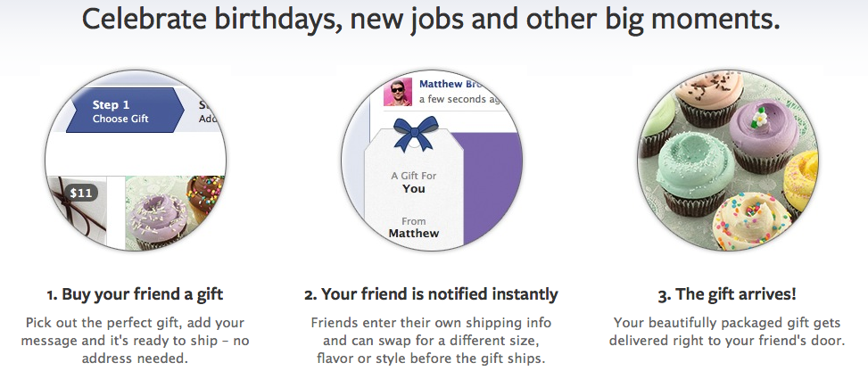Screen dimensions: 868x371
Task: Click Matthew's profile picture thumbnail
Action: [x=398, y=92]
